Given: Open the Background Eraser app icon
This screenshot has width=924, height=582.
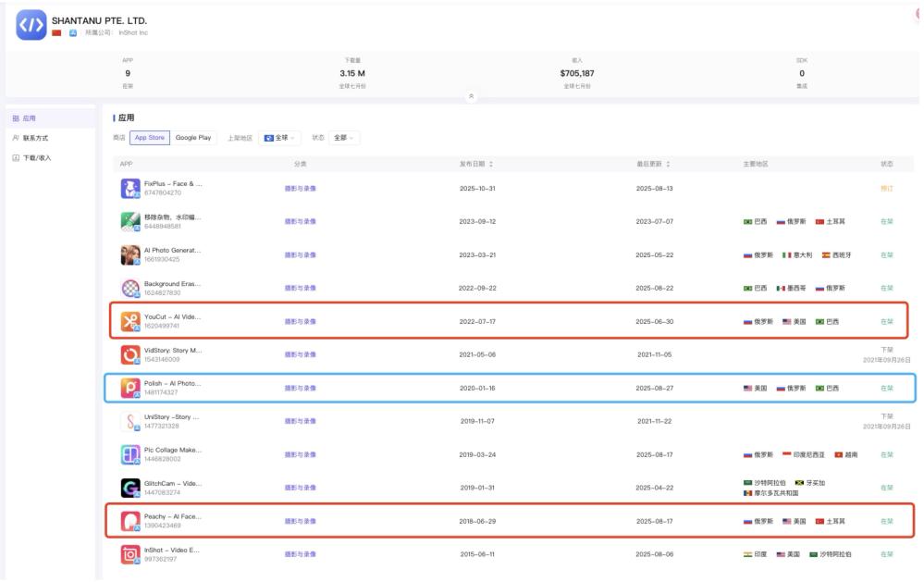Looking at the screenshot, I should pyautogui.click(x=130, y=289).
